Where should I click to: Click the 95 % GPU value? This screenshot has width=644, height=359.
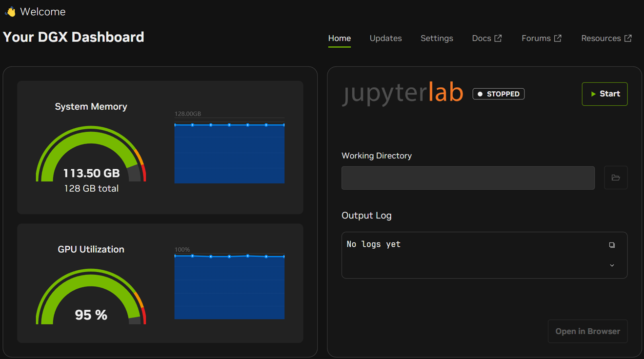click(x=91, y=315)
